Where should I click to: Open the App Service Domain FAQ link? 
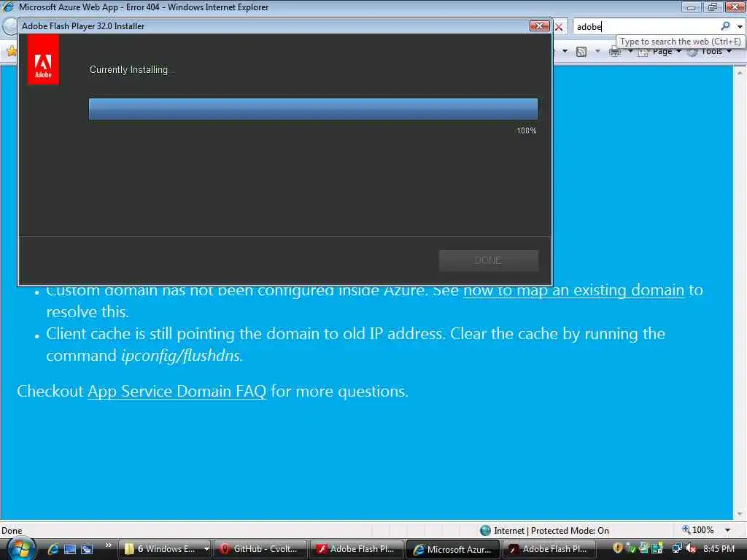177,391
